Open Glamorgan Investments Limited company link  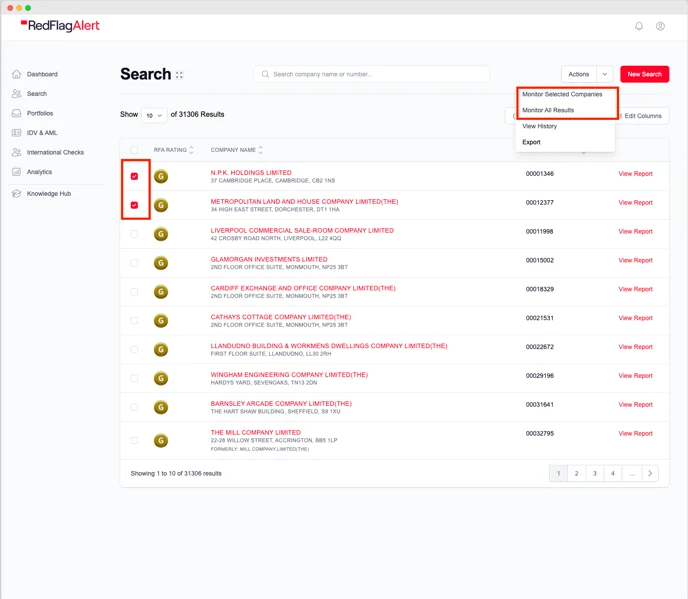pos(269,259)
